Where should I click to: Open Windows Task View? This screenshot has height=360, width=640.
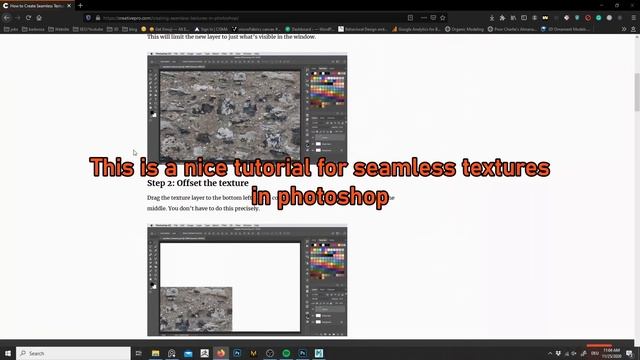click(138, 353)
